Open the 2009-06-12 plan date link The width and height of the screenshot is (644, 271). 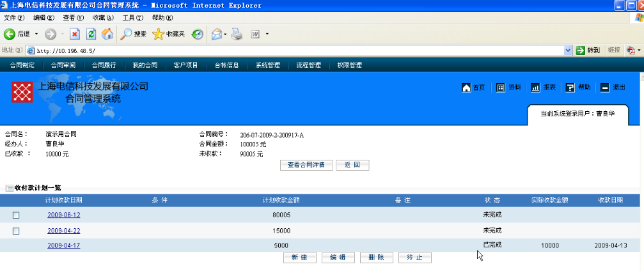coord(64,215)
